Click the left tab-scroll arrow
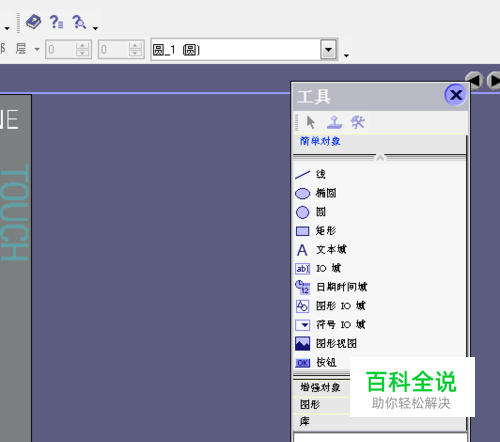Screen dimensions: 500x442 [474, 80]
